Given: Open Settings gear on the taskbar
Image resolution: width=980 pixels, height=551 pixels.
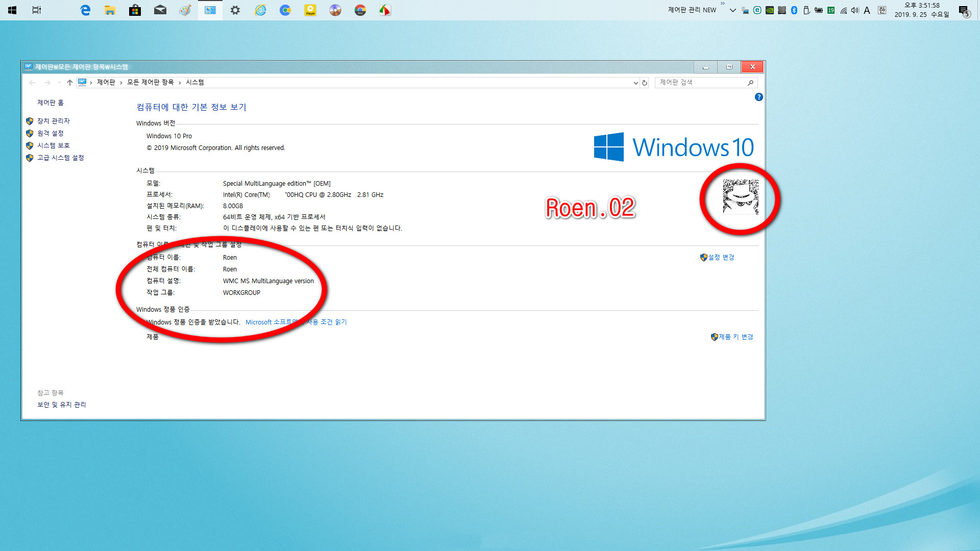Looking at the screenshot, I should coord(235,10).
